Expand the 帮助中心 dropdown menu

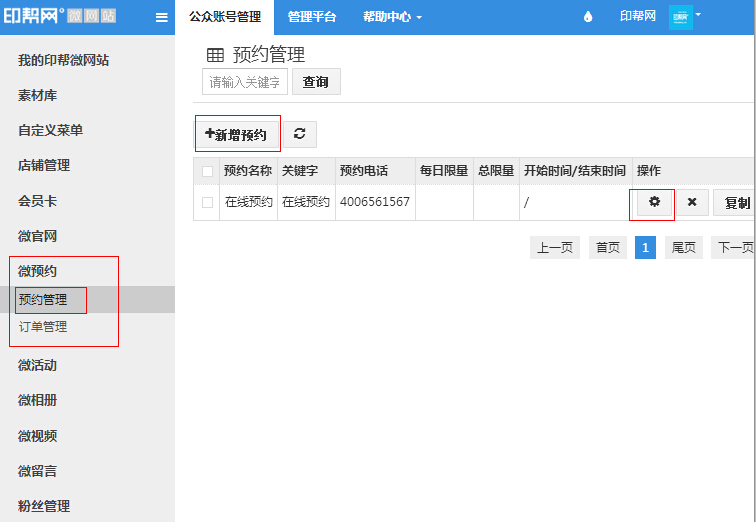(392, 17)
